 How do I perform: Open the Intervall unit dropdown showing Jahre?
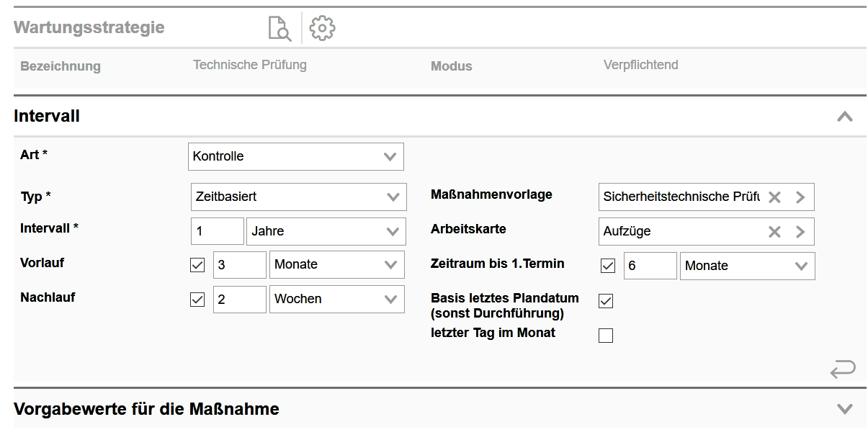pos(326,232)
